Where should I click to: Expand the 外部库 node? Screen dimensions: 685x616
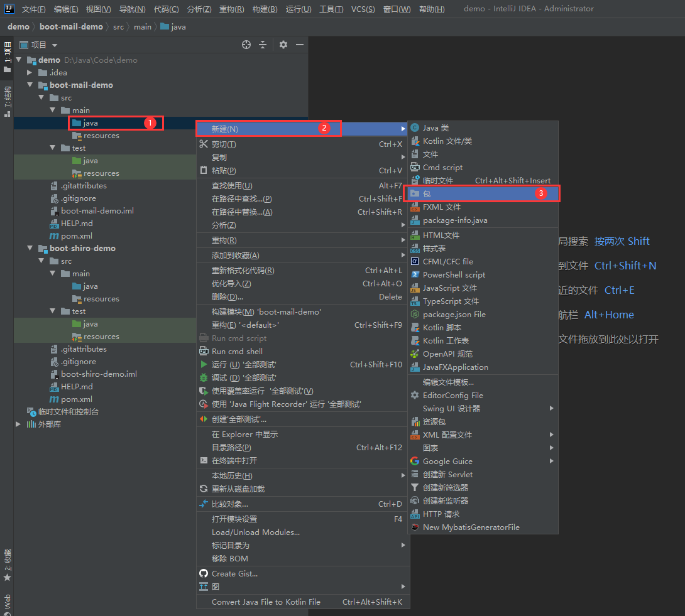pos(18,424)
